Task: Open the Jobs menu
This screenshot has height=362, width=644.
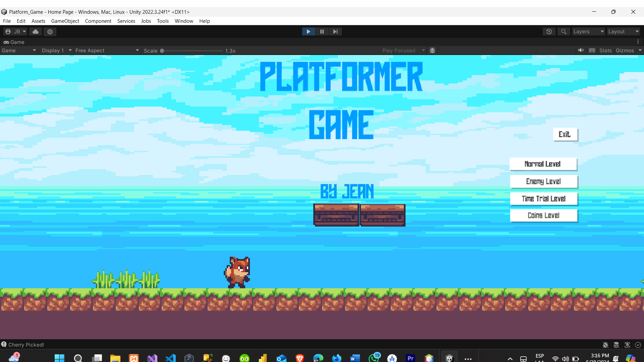Action: pos(146,21)
